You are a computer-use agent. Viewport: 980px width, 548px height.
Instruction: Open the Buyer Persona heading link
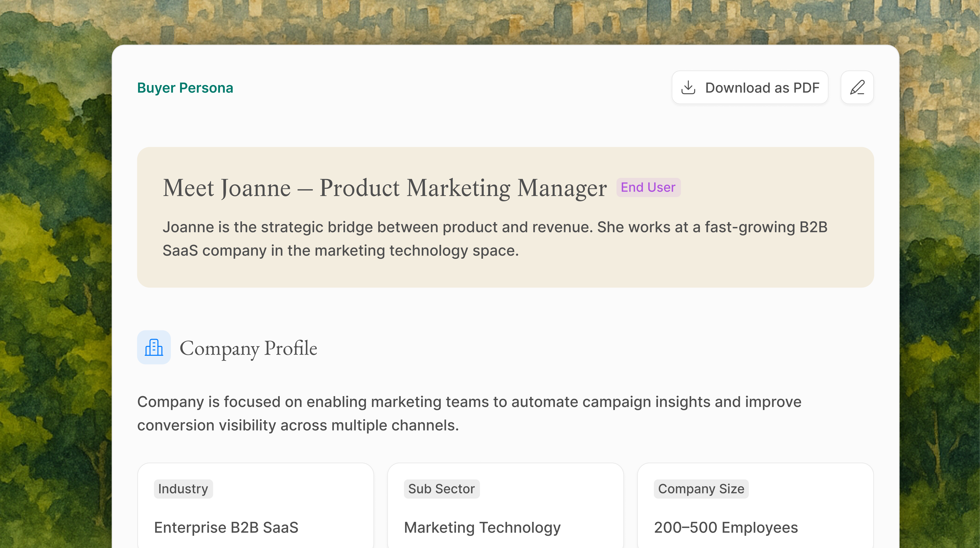tap(185, 88)
